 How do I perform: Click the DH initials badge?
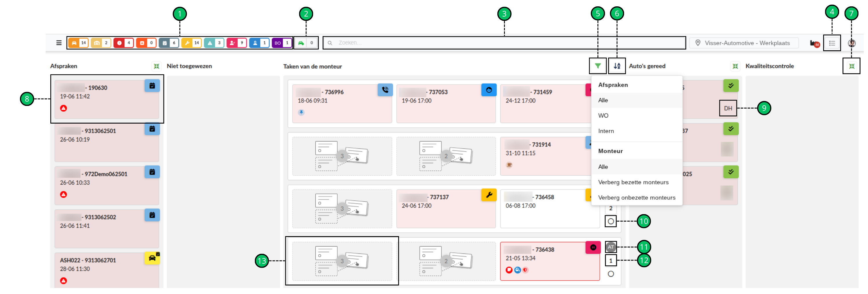tap(728, 108)
